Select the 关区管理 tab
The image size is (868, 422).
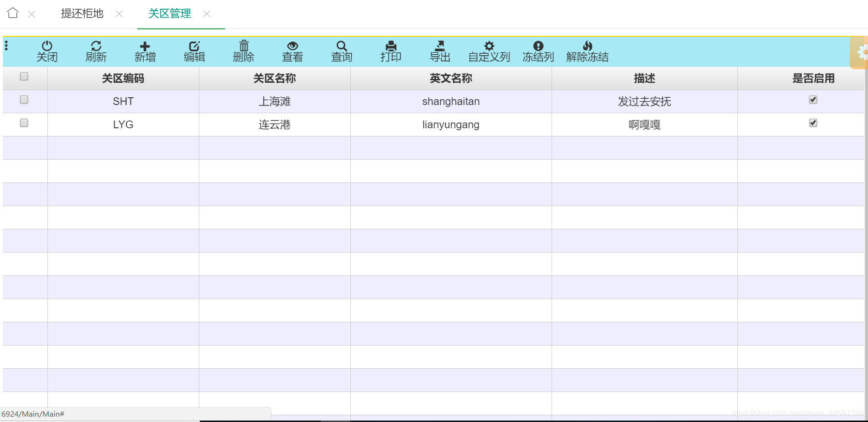click(170, 14)
